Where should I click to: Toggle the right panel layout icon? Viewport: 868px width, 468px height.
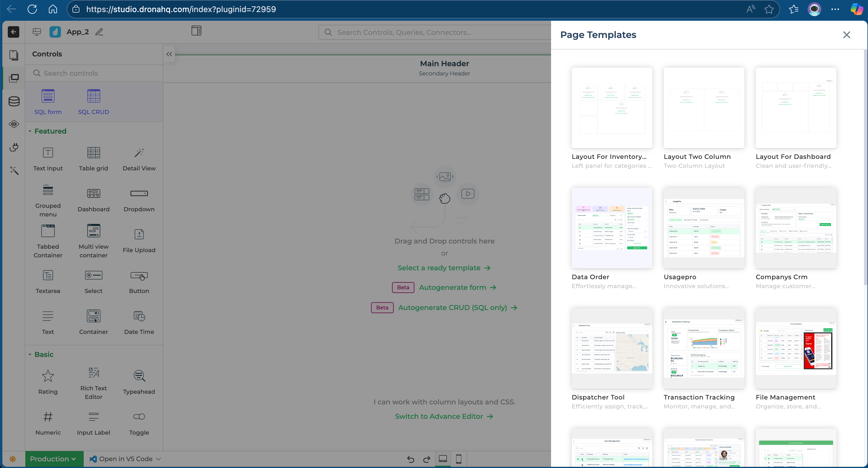click(196, 31)
